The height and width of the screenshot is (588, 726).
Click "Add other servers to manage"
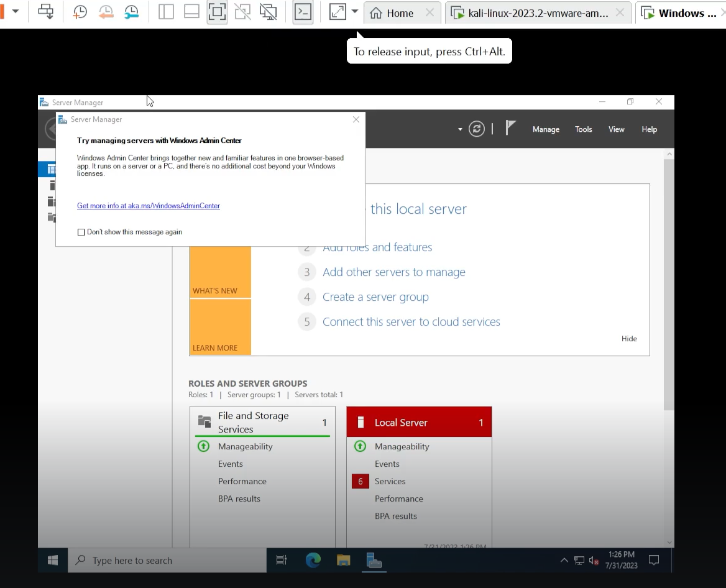[x=394, y=272]
